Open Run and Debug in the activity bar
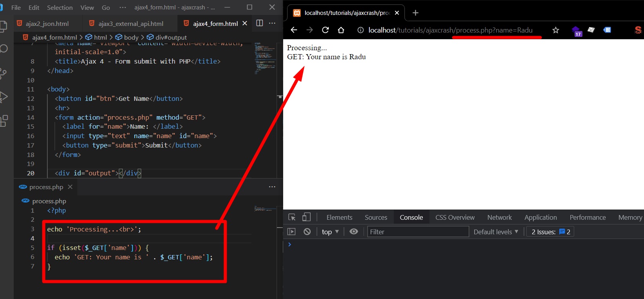This screenshot has width=644, height=299. pos(3,97)
